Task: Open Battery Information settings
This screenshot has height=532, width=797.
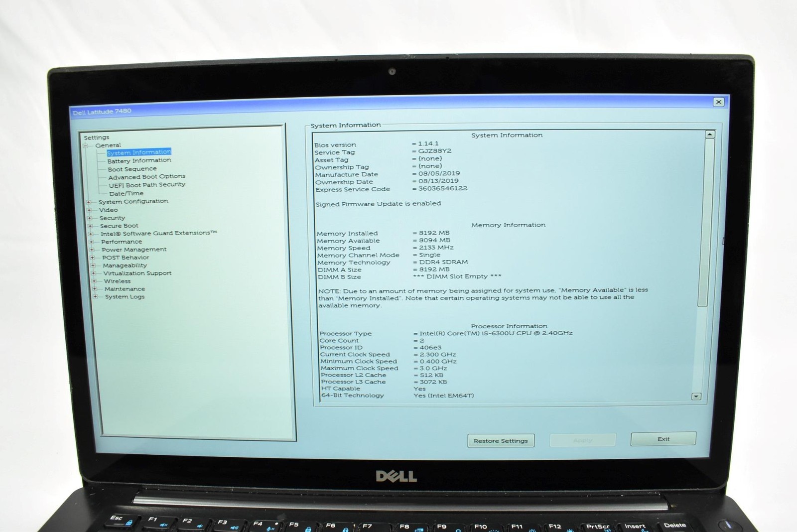Action: (x=139, y=161)
